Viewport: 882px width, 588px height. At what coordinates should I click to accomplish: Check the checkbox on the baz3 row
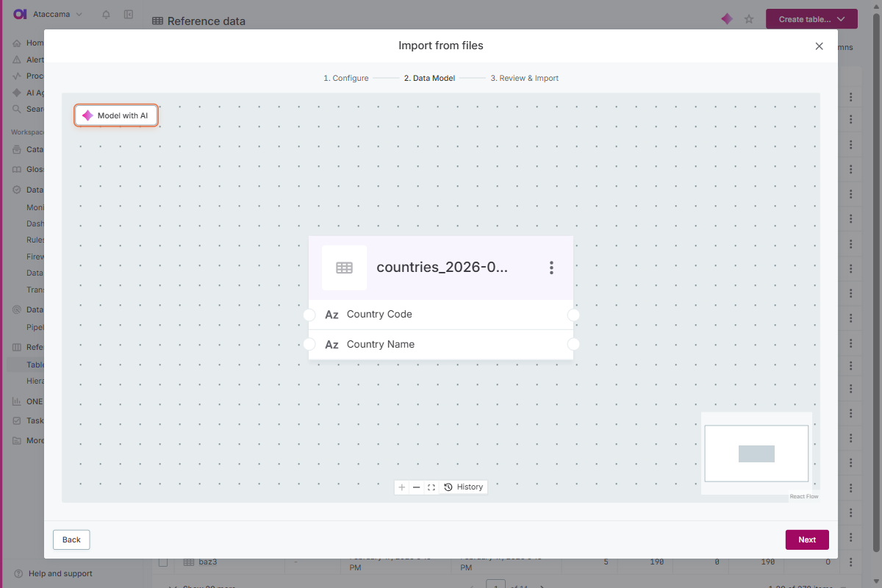point(162,562)
